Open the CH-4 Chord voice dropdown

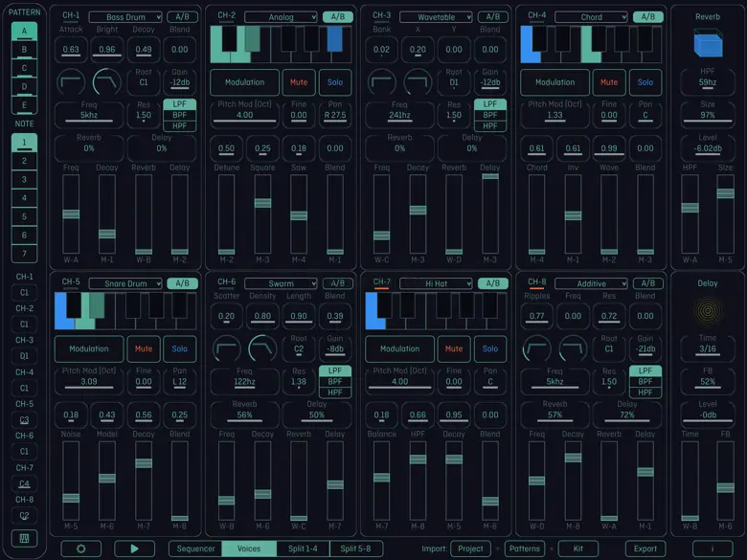coord(592,17)
